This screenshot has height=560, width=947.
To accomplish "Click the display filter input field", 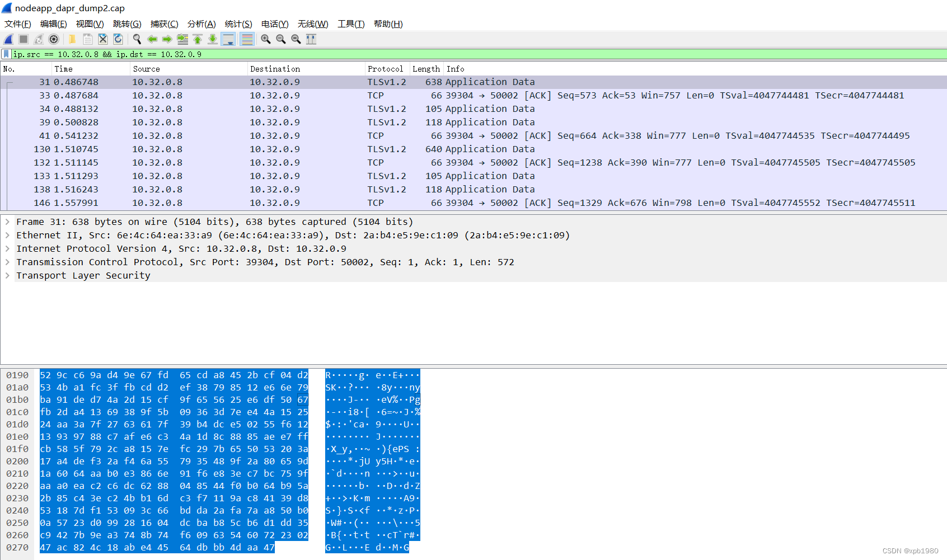I will (479, 54).
